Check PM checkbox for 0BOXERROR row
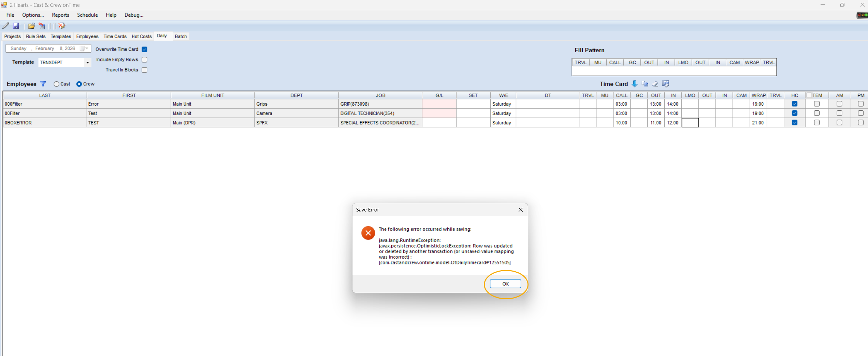Image resolution: width=868 pixels, height=356 pixels. 860,123
